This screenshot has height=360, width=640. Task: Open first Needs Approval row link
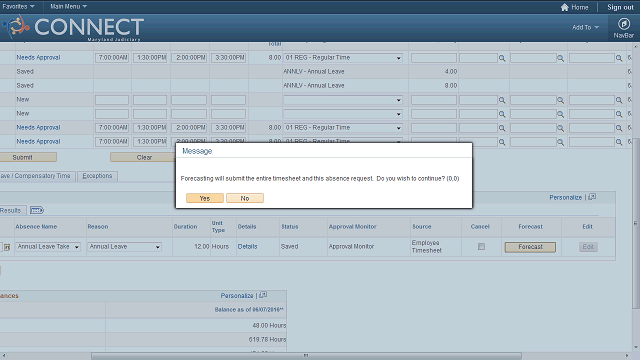tap(38, 58)
